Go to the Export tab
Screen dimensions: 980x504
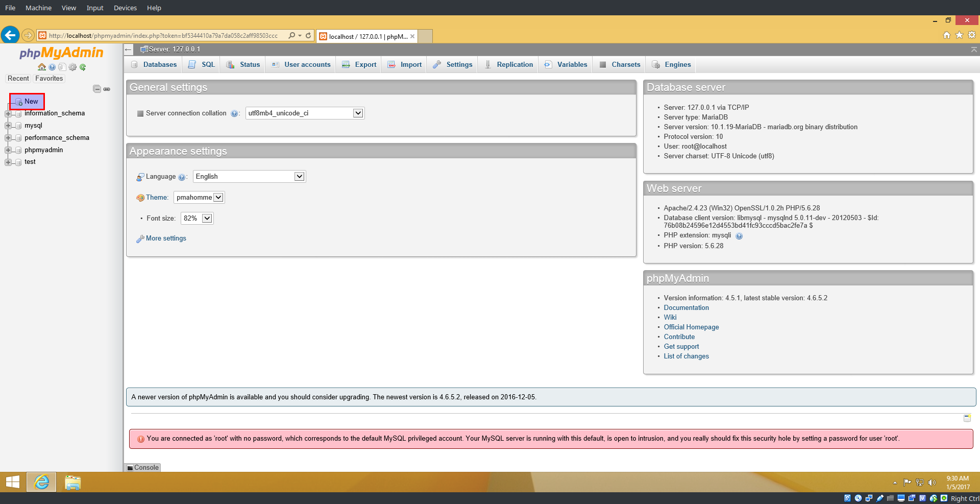359,64
